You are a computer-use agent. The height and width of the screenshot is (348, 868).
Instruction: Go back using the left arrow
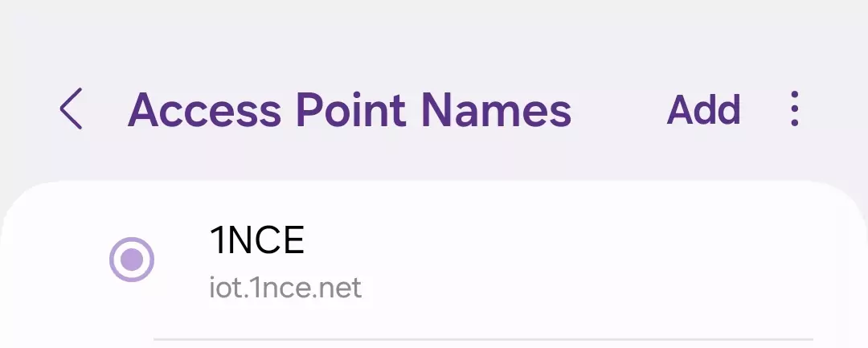coord(71,109)
